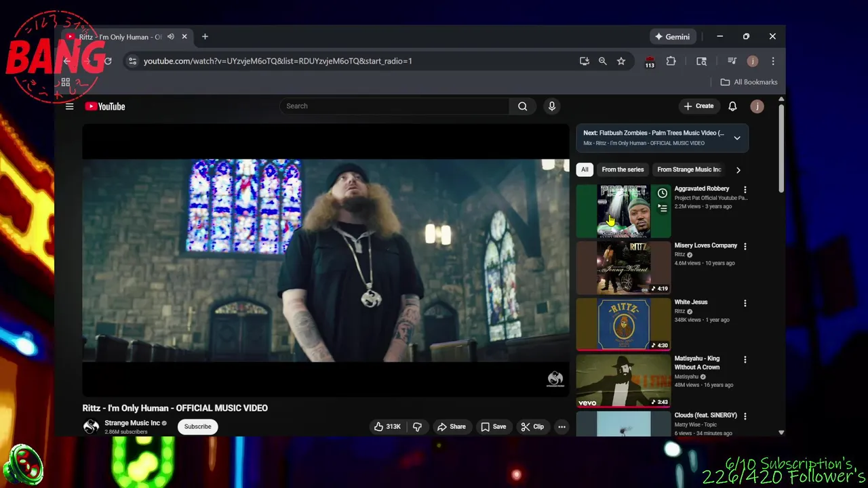The image size is (868, 488).
Task: Open options for Aggravated Robbery
Action: pyautogui.click(x=745, y=190)
